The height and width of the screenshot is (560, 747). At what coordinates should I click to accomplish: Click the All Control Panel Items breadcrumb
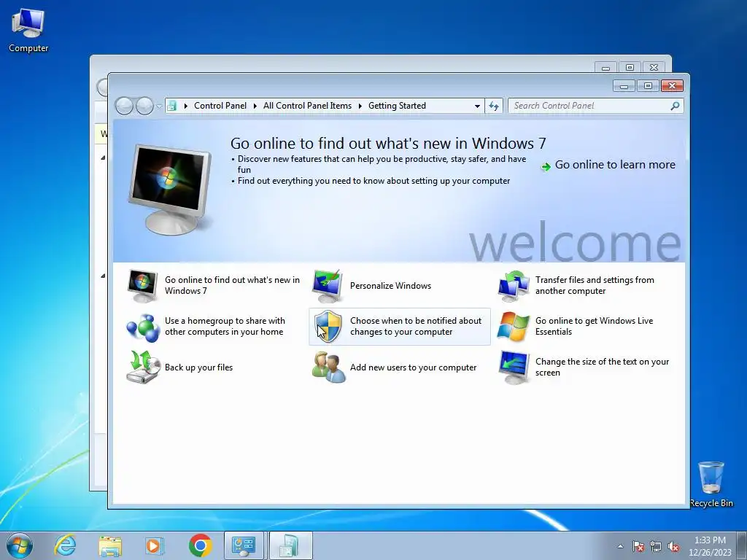pos(307,106)
